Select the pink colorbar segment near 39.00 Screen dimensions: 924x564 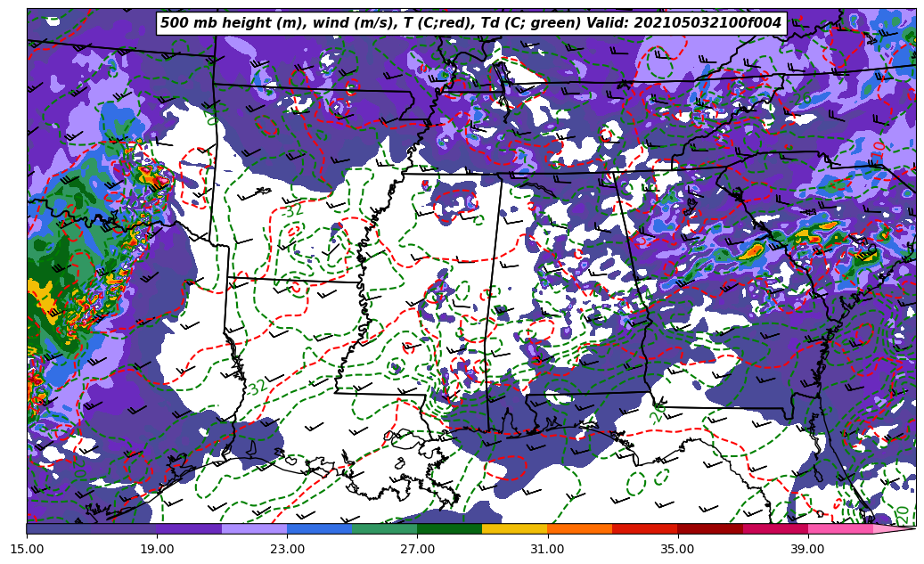[x=840, y=528]
